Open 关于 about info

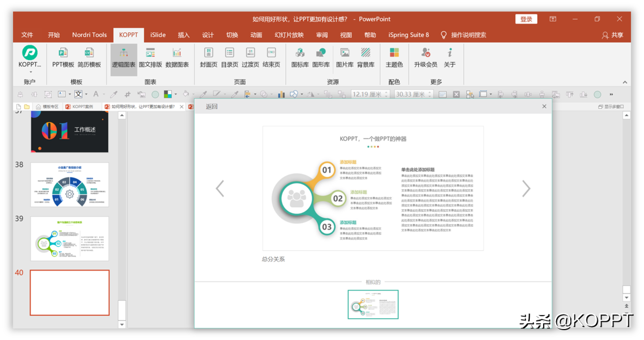tap(450, 58)
